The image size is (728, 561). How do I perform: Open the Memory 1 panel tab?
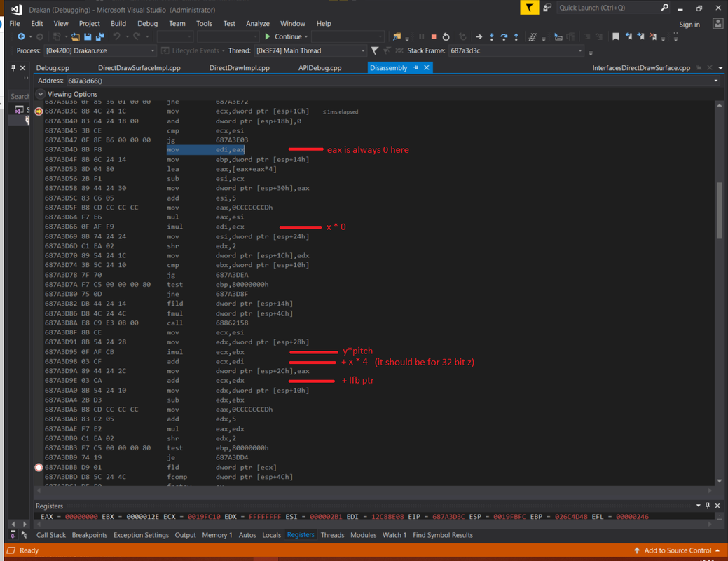pos(217,535)
